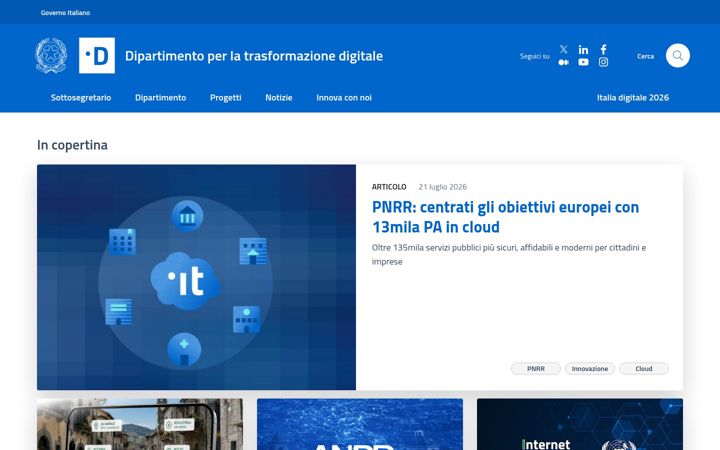
Task: Click the white D department logo
Action: [97, 56]
